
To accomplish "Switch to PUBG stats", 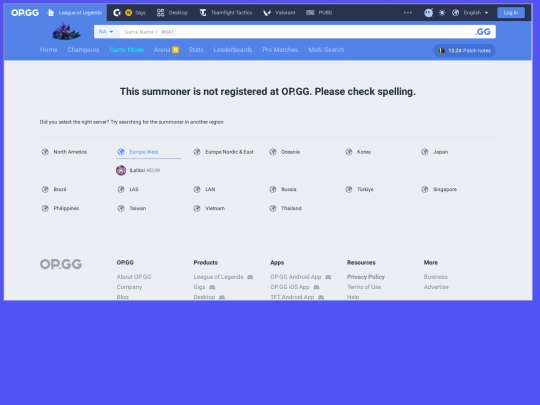I will tap(319, 13).
